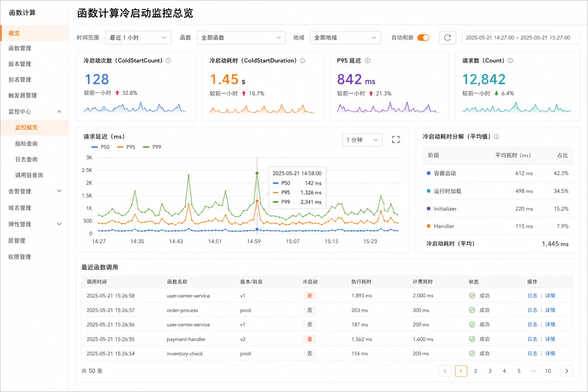Click info icon next to 冷启动耗时分解
Screen dimensions: 588x392
coord(496,137)
